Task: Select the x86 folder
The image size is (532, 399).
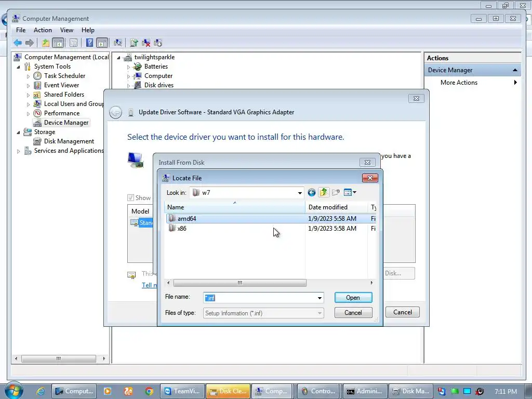Action: (x=181, y=229)
